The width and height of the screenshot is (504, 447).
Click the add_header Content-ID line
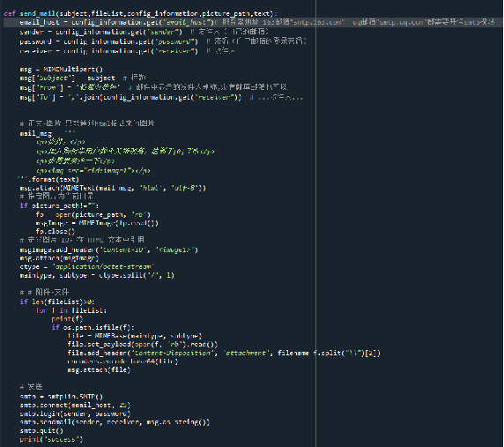click(109, 250)
